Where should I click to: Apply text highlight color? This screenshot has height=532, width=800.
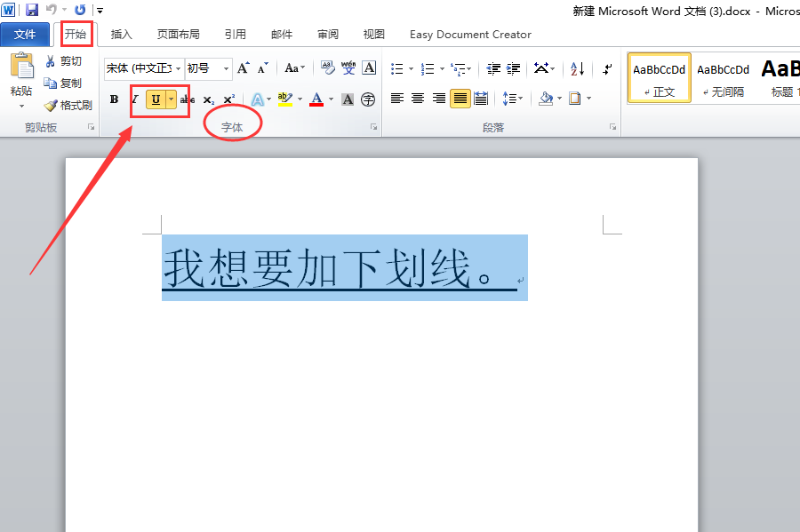tap(284, 99)
